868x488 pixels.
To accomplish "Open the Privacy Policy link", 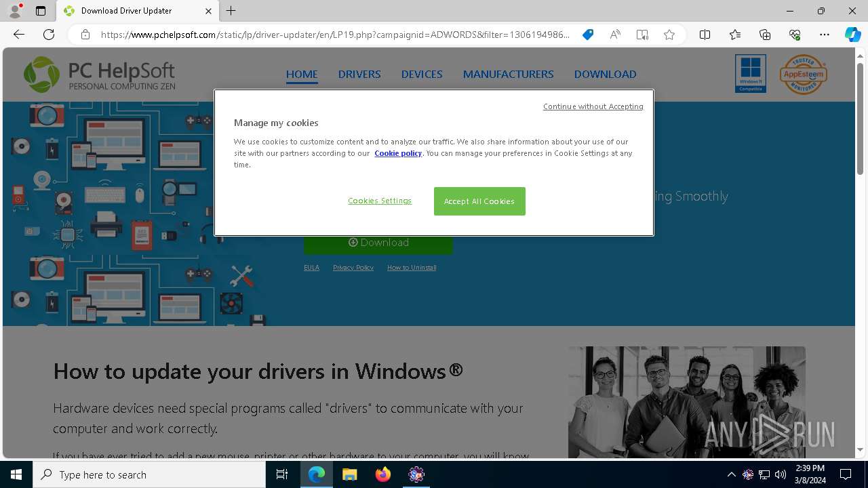I will [x=353, y=268].
